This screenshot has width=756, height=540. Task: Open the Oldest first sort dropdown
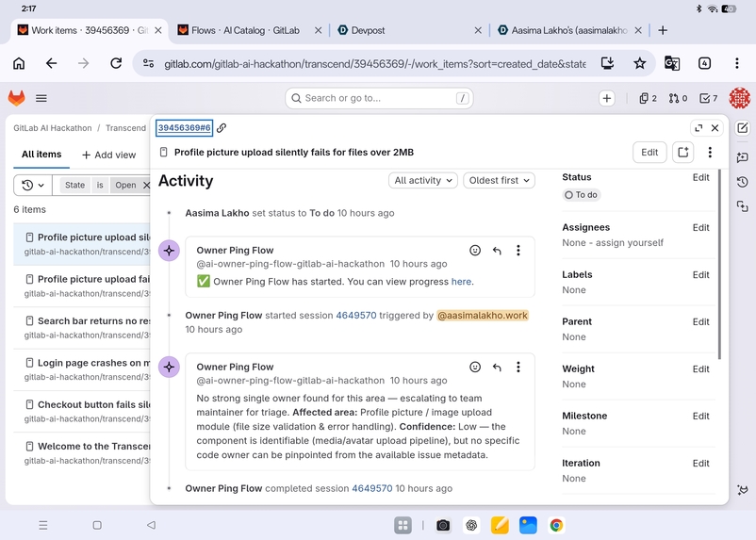point(499,180)
